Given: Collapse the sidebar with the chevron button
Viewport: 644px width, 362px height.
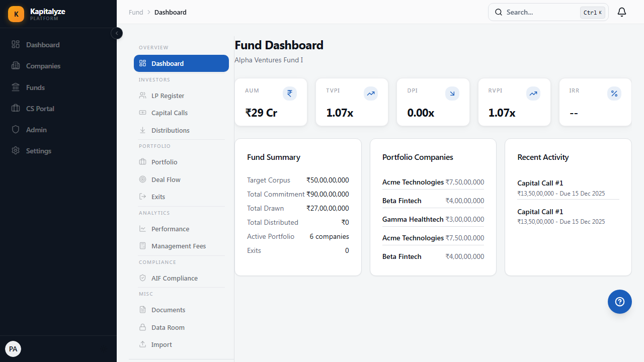Looking at the screenshot, I should 117,33.
